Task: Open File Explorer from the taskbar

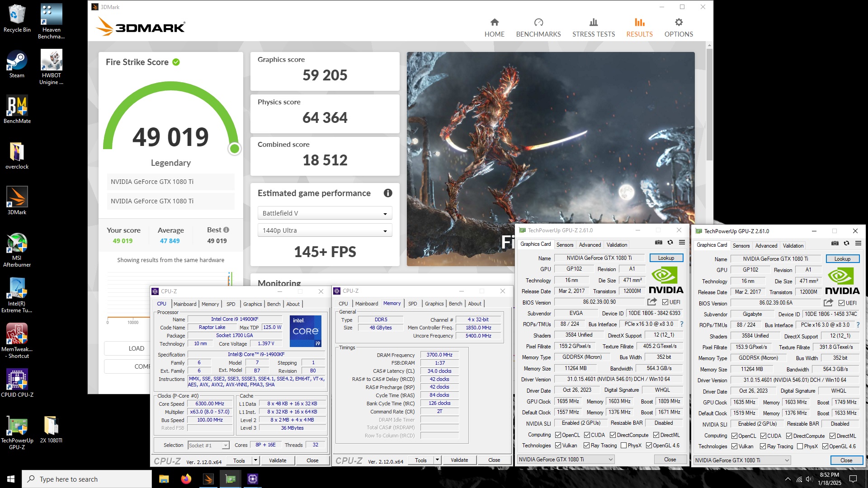Action: (164, 479)
